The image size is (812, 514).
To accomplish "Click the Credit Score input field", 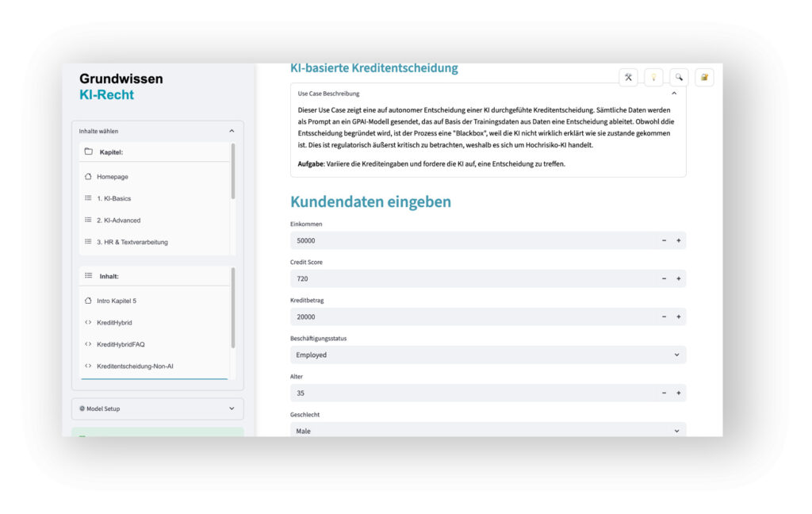I will click(472, 278).
